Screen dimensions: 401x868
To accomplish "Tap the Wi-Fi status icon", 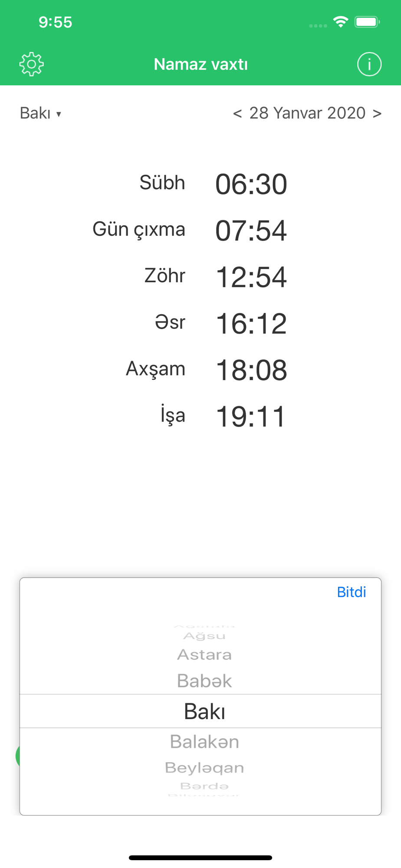I will coord(341,22).
